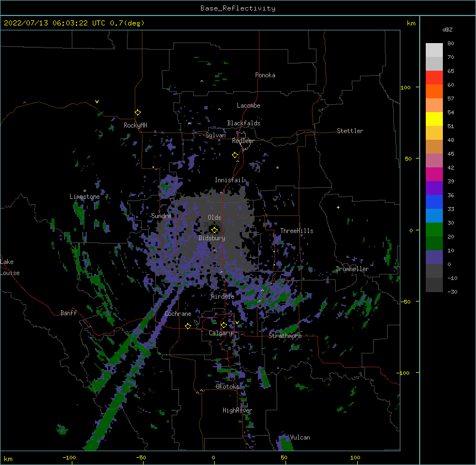The width and height of the screenshot is (476, 465).
Task: Click the Lacombe town label
Action: tap(248, 105)
